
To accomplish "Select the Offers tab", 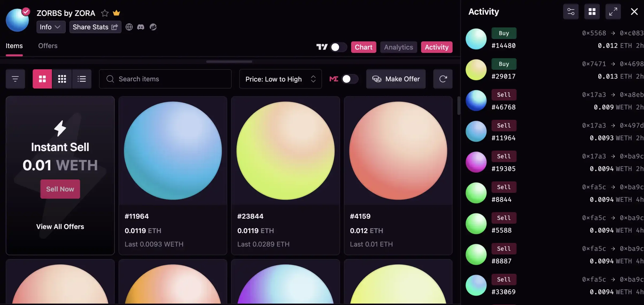I will [x=48, y=46].
